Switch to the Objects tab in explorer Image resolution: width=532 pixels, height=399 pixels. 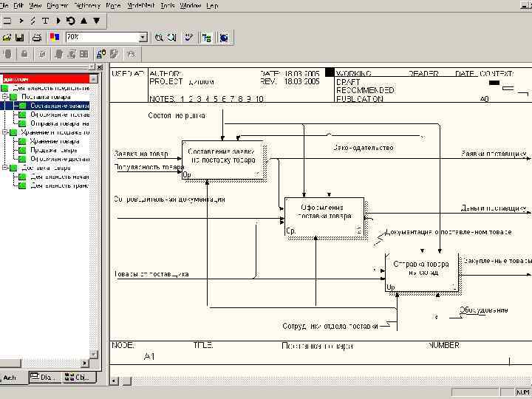(77, 377)
